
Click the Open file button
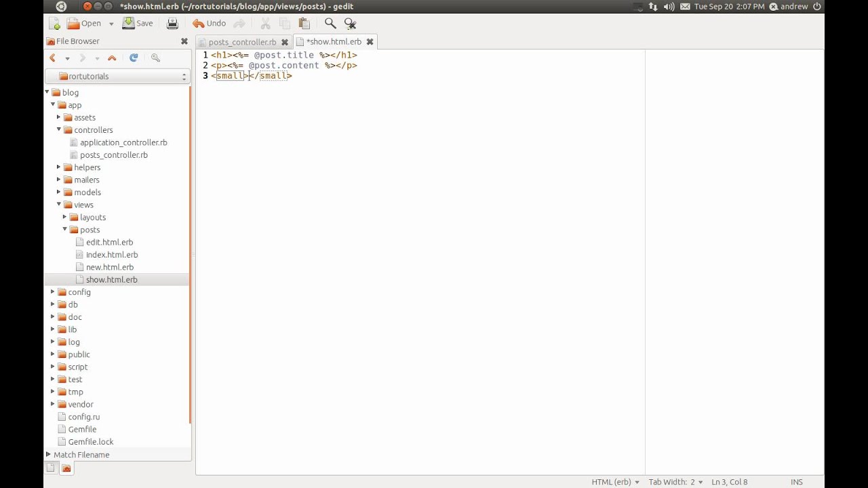(x=85, y=23)
